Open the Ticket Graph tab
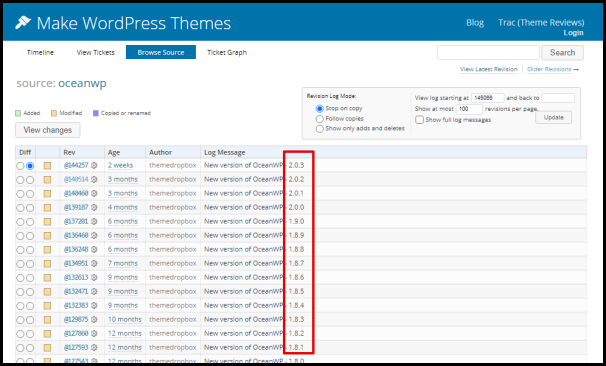This screenshot has width=606, height=366. point(227,53)
